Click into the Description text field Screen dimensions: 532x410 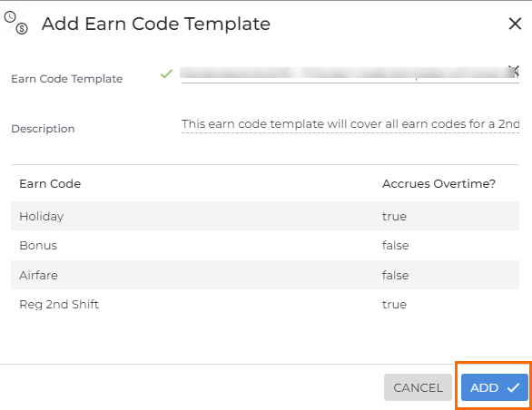(350, 124)
